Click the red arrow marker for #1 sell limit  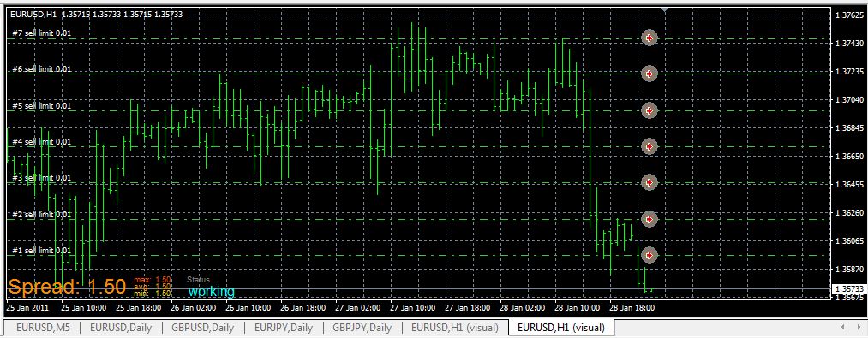(x=650, y=255)
